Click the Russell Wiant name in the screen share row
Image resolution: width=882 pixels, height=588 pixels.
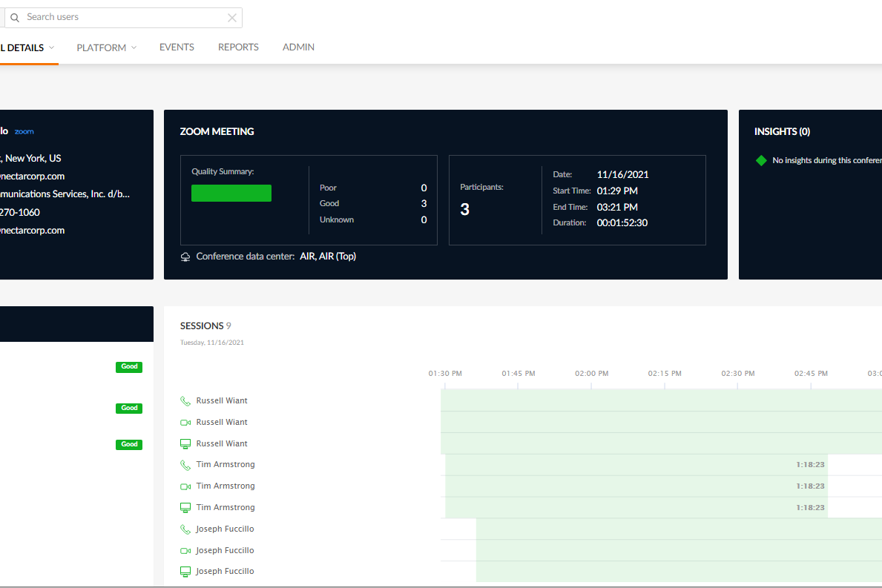point(222,443)
